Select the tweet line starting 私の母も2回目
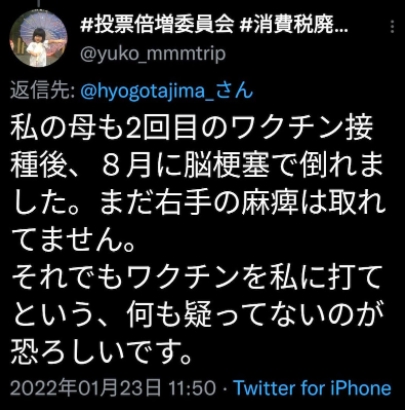 click(x=192, y=128)
